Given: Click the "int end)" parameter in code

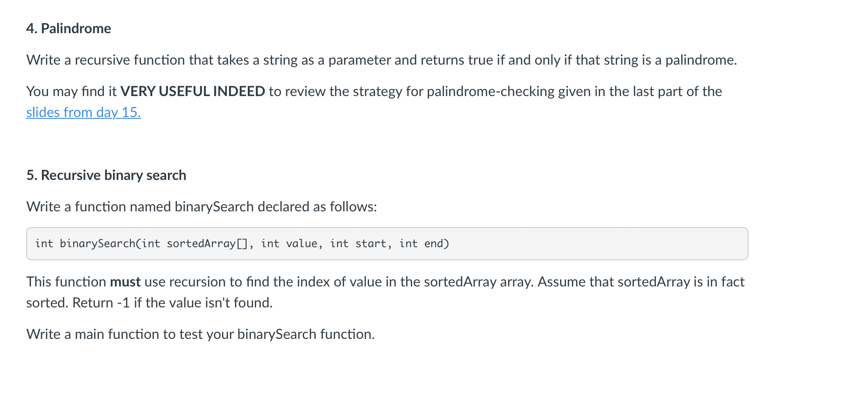Looking at the screenshot, I should tap(424, 244).
